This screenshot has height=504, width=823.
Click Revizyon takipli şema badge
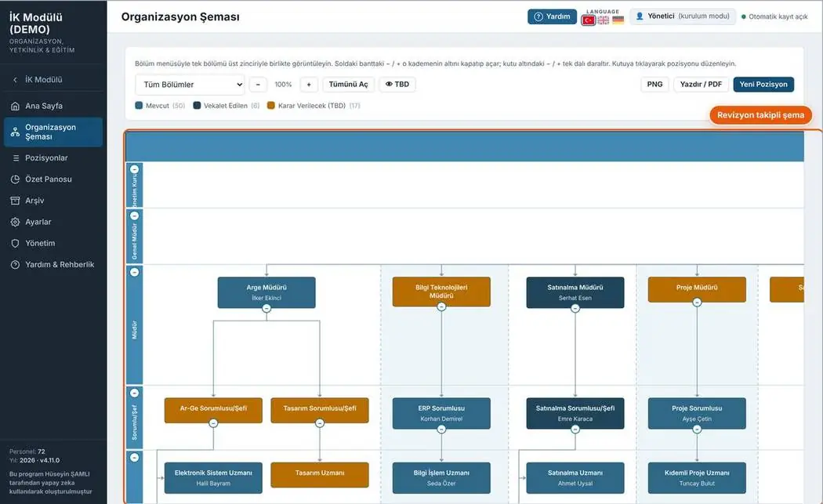[x=760, y=115]
